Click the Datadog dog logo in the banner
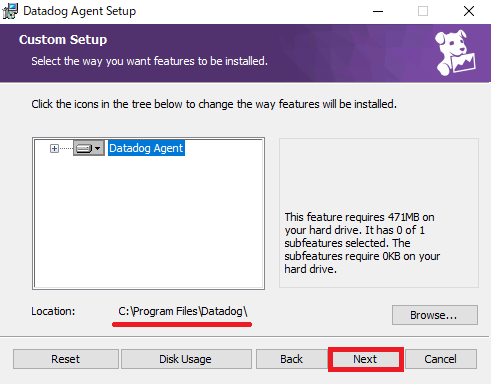 [x=456, y=53]
